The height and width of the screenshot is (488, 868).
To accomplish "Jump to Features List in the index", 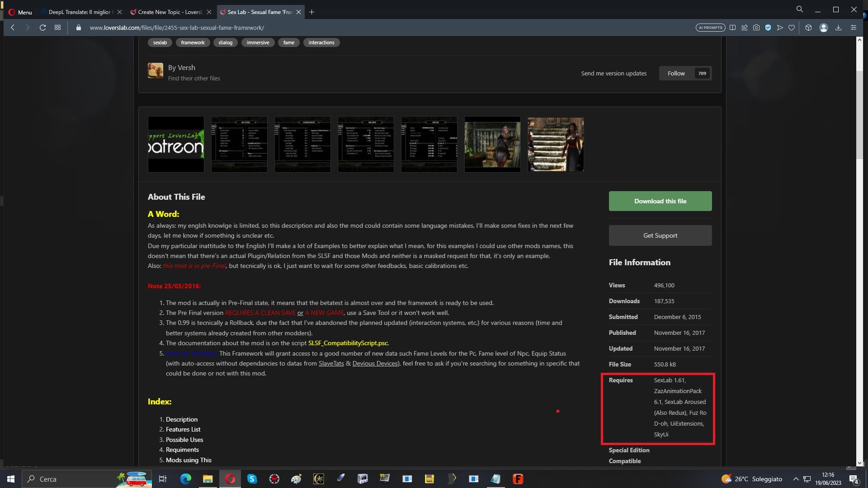I will click(x=183, y=430).
